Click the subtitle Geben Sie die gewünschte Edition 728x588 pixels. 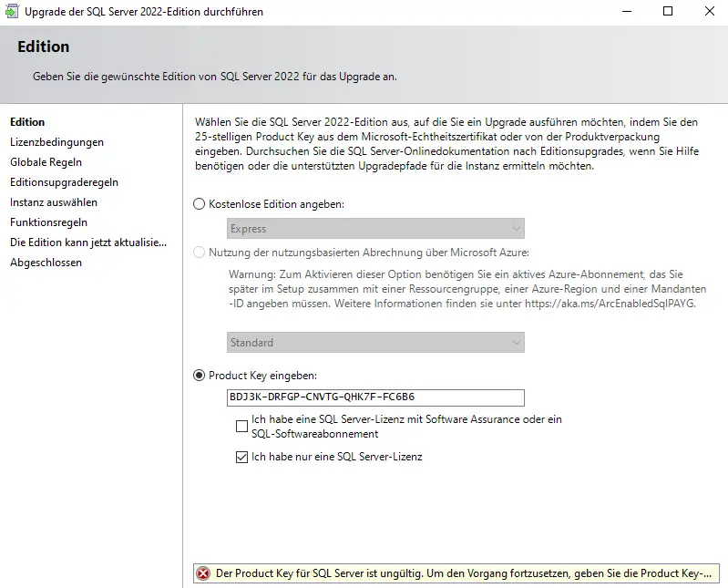point(214,77)
